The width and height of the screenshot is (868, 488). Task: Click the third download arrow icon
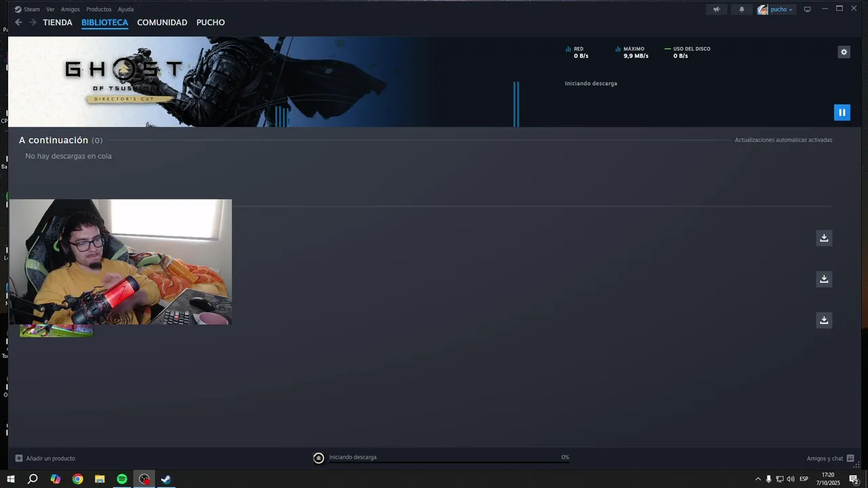[x=824, y=320]
